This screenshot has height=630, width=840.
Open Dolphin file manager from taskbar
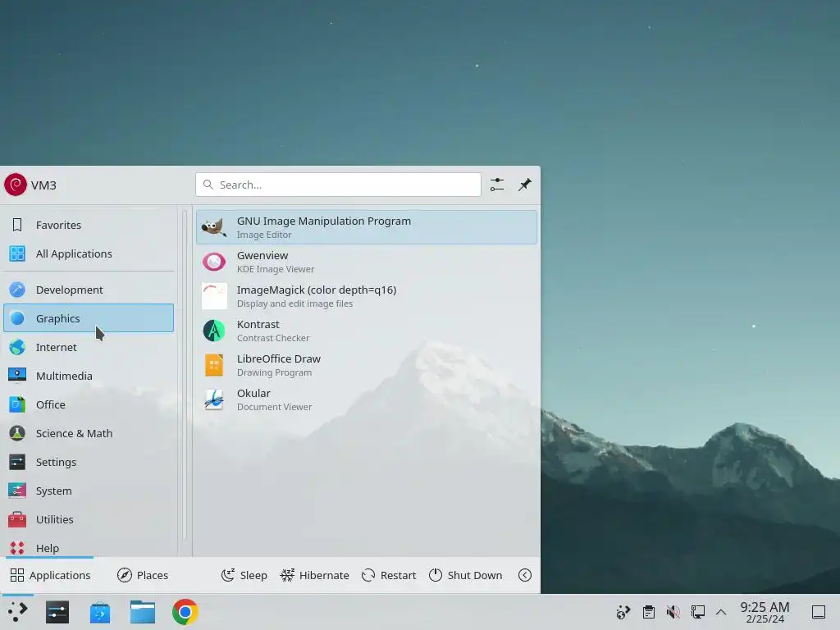click(143, 612)
